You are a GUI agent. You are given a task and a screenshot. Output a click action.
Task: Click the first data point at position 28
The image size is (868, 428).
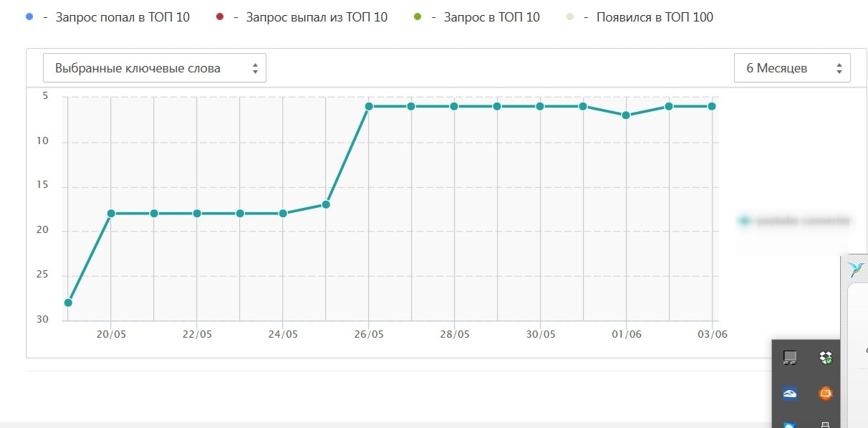[x=68, y=303]
